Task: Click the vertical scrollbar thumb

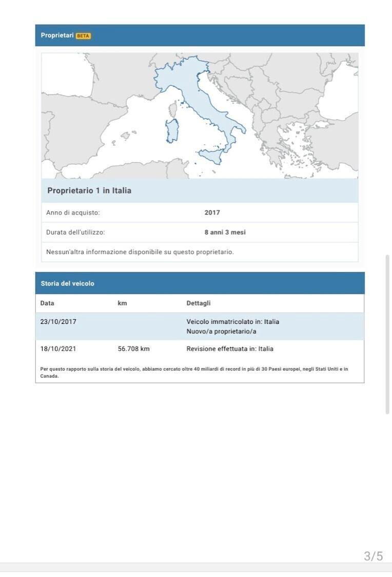Action: [387, 334]
